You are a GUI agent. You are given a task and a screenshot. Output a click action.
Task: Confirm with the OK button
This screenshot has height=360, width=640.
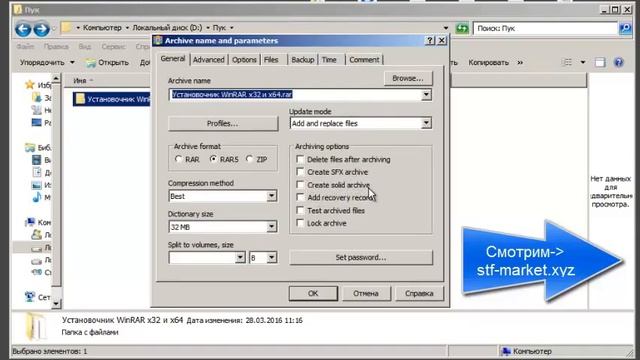coord(313,293)
